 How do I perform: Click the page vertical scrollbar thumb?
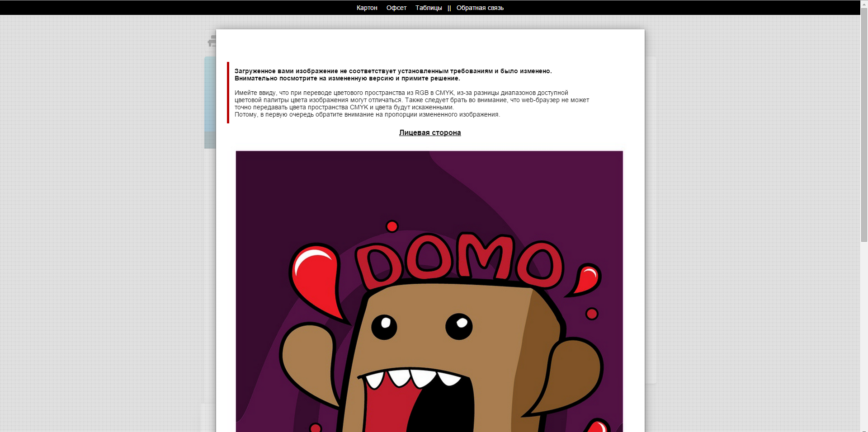(864, 124)
